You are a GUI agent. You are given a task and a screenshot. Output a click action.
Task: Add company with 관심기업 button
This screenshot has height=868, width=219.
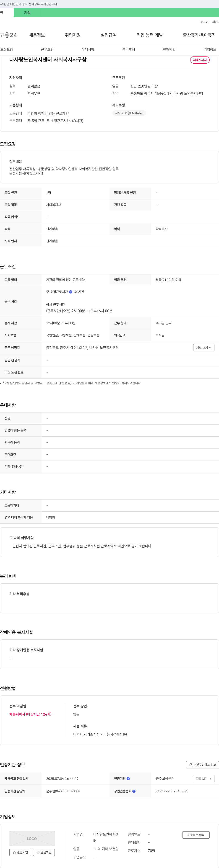[x=20, y=852]
